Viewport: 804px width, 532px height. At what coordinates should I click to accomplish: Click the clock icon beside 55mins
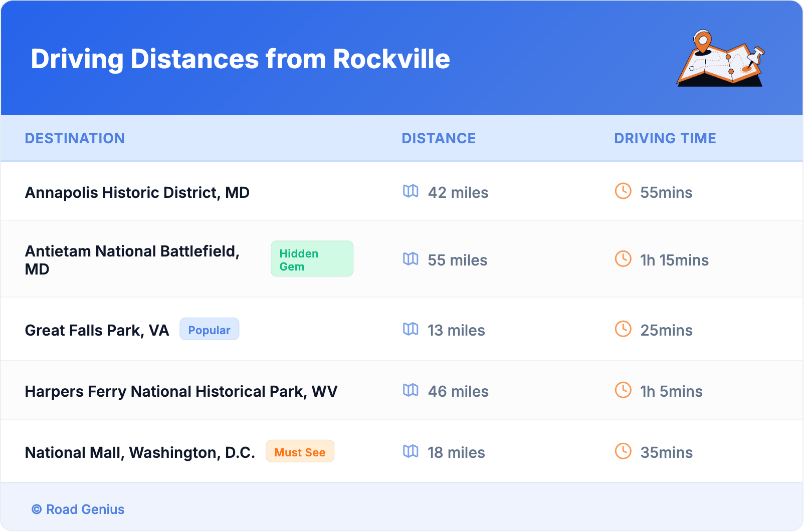(623, 191)
